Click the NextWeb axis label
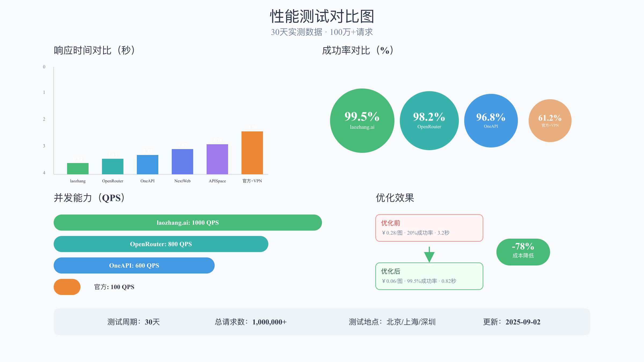This screenshot has width=644, height=362. click(x=182, y=181)
